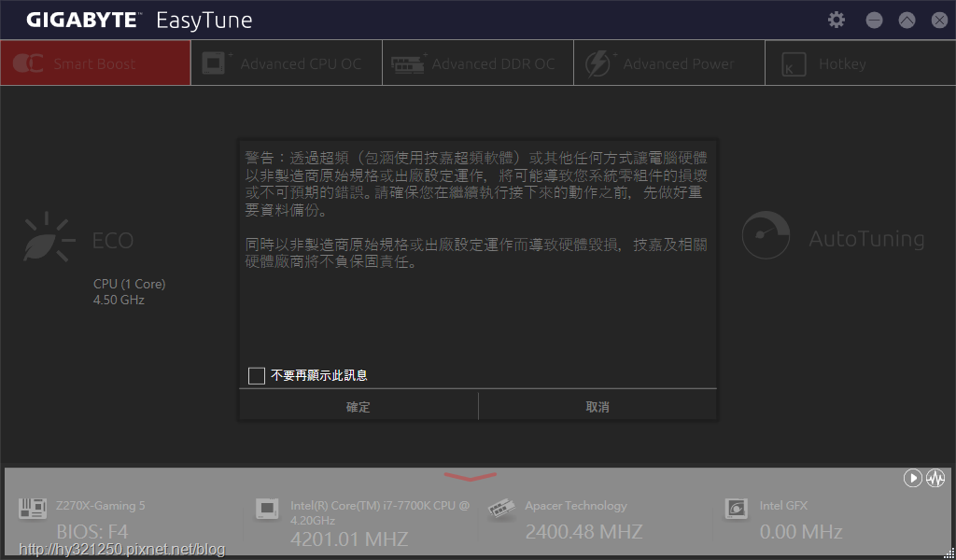Go to the Advanced Power tab
This screenshot has width=956, height=560.
click(x=669, y=63)
